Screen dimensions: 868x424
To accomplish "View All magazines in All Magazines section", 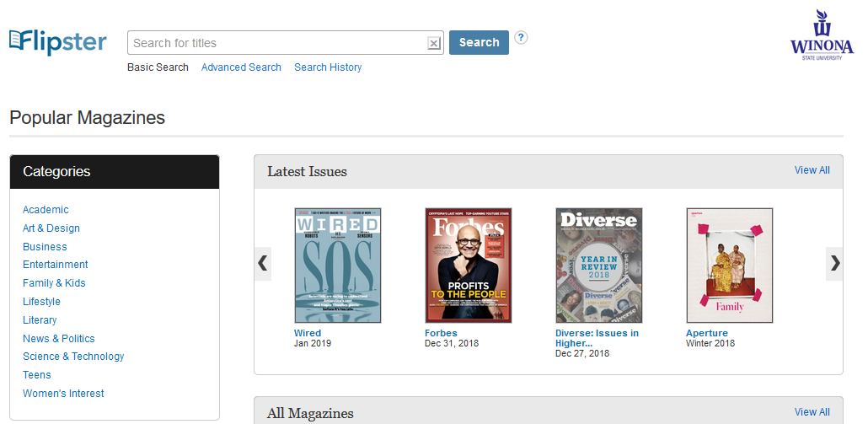I will 812,412.
